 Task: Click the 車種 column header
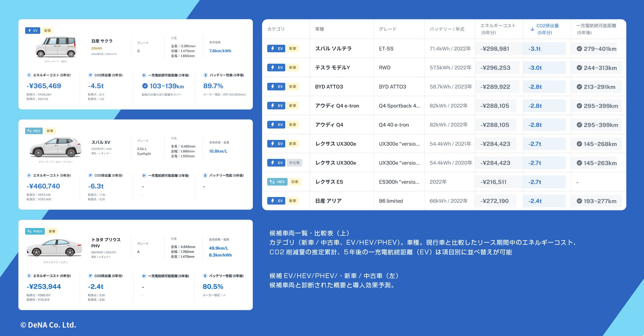coord(319,29)
